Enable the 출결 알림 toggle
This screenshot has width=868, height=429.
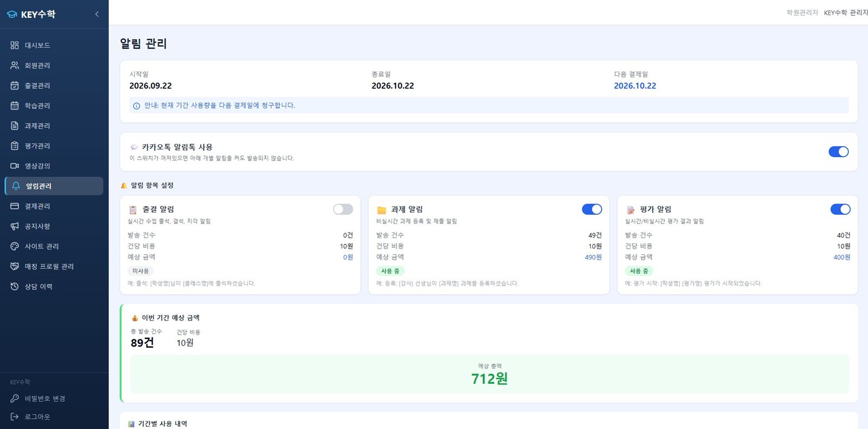point(343,209)
